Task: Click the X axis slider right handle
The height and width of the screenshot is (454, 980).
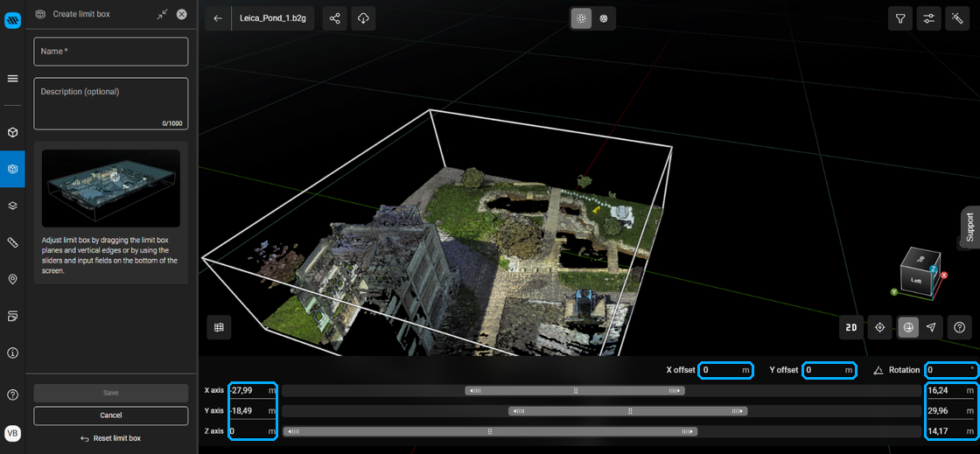Action: click(675, 390)
